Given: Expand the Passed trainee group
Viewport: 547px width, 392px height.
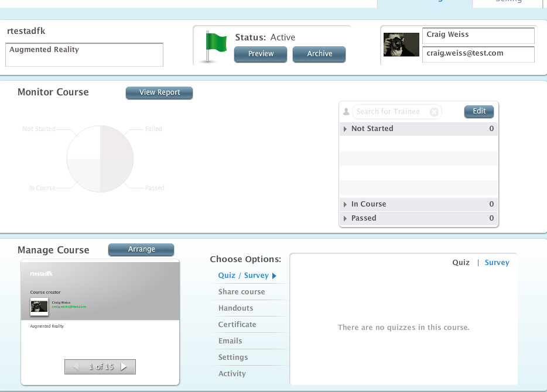Looking at the screenshot, I should tap(346, 218).
